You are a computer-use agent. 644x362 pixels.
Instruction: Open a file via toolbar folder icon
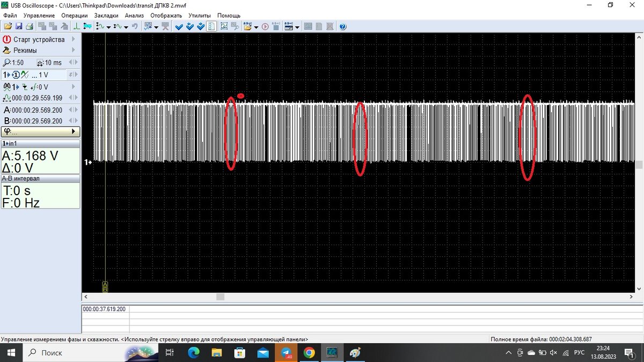click(8, 26)
